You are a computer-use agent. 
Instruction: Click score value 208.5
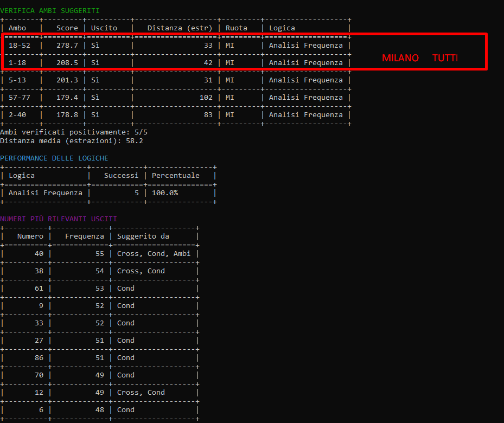(x=67, y=62)
